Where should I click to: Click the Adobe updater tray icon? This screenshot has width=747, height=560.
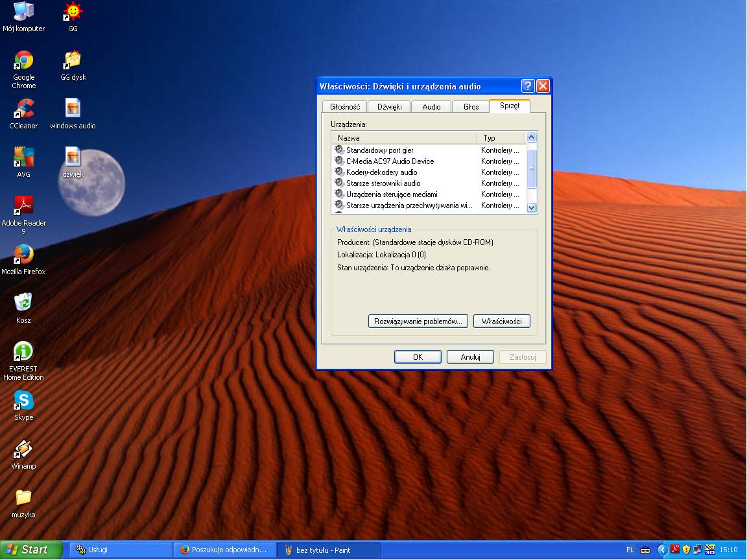675,550
